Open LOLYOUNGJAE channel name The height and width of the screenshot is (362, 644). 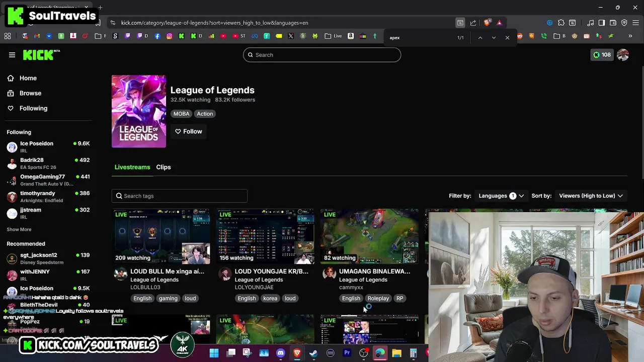tap(254, 287)
